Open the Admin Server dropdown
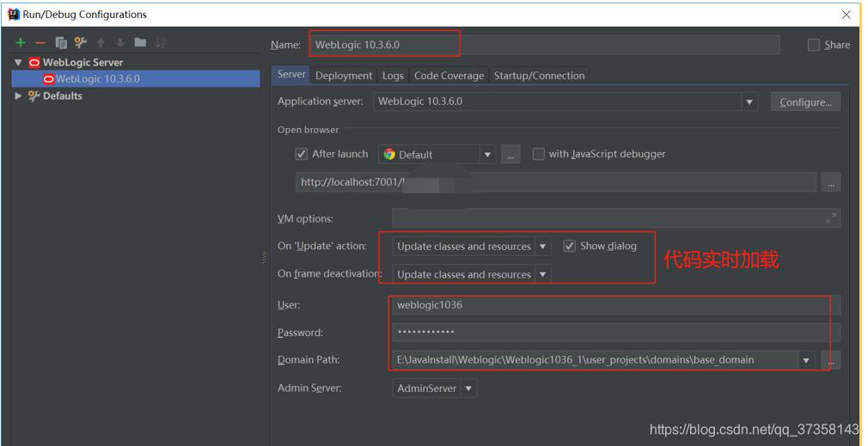Viewport: 868px width, 446px height. (x=468, y=388)
